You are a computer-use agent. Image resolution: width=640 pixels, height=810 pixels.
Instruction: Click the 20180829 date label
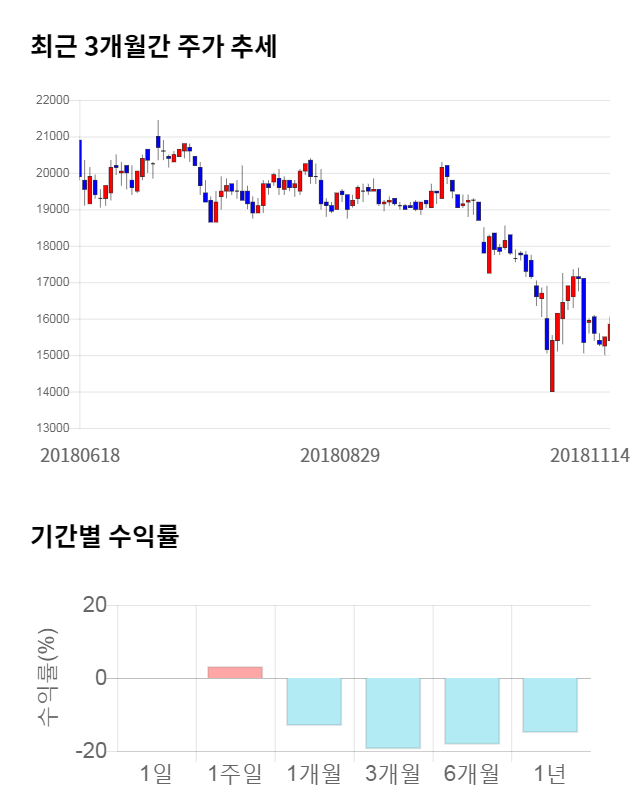(x=340, y=455)
